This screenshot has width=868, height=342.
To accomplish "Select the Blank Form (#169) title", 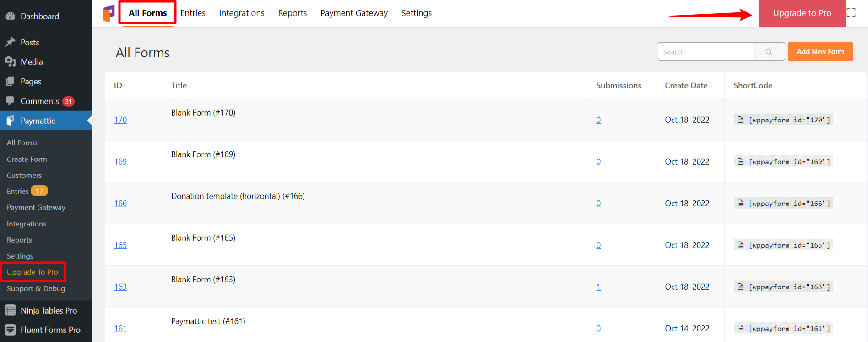I will coord(203,154).
